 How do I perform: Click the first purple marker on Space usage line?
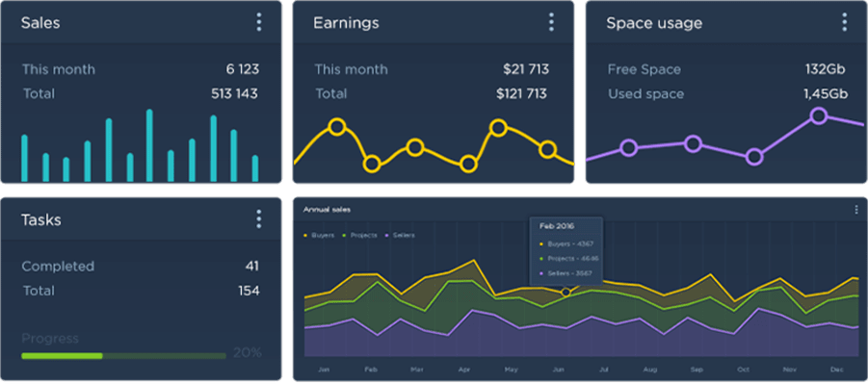[628, 148]
